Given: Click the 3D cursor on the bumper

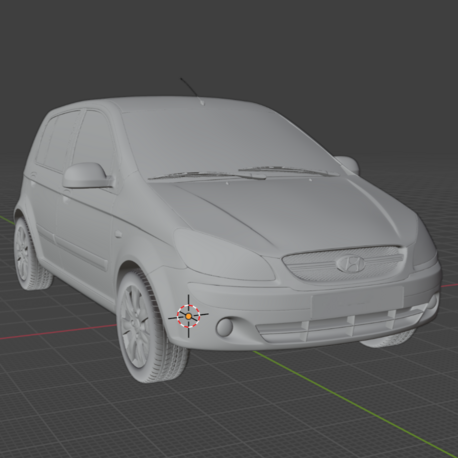Looking at the screenshot, I should pos(189,316).
